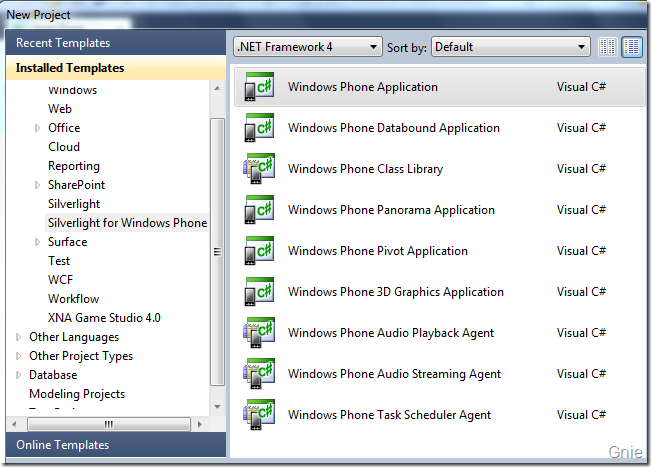The image size is (651, 467).
Task: Click the Windows Phone Application template icon
Action: (x=259, y=87)
